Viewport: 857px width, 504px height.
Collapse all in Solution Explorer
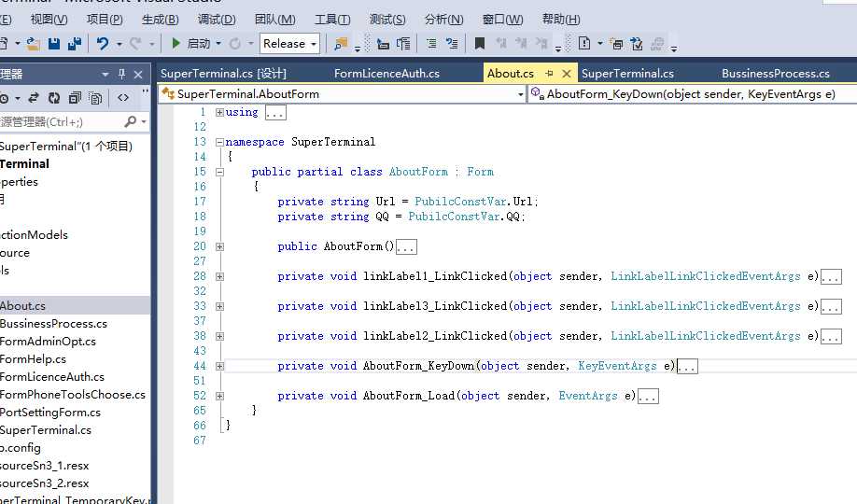[75, 98]
